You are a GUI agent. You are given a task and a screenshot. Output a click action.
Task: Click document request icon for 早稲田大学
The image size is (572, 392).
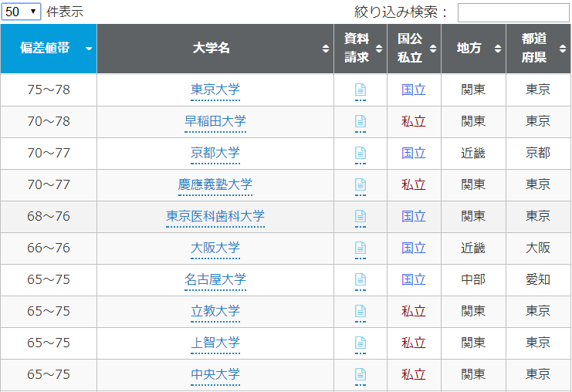[x=360, y=122]
